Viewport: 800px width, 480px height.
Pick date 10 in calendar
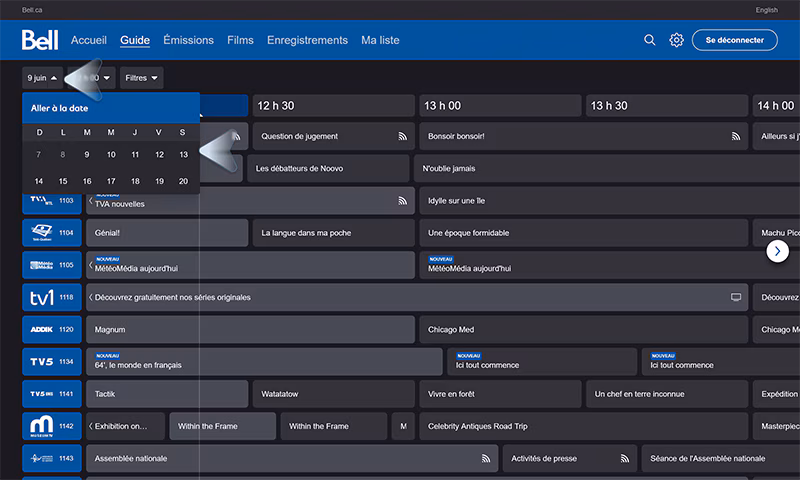click(111, 155)
